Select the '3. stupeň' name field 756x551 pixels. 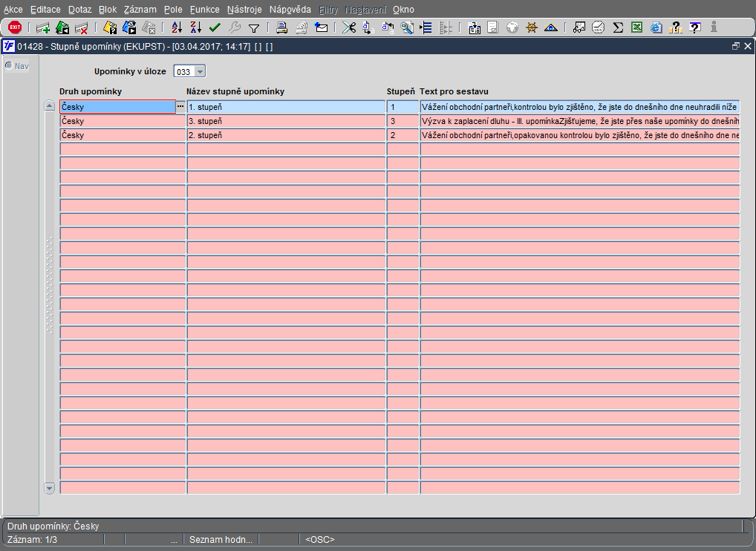coord(285,121)
